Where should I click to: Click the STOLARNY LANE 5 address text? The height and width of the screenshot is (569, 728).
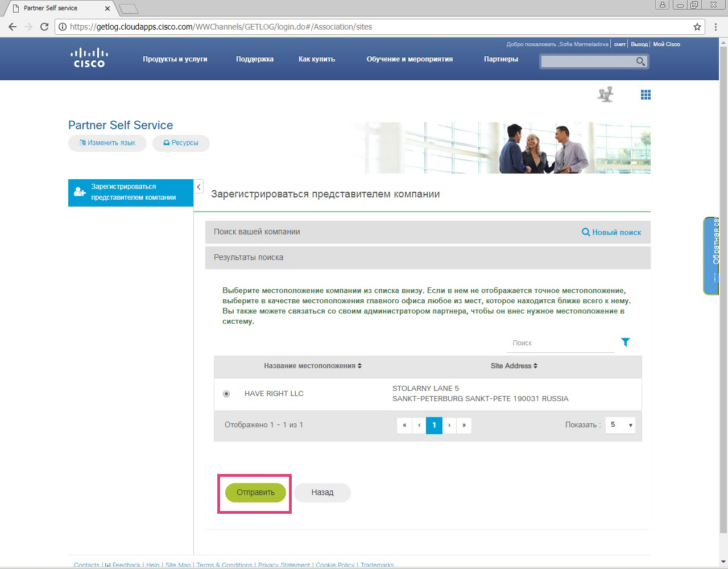pyautogui.click(x=425, y=389)
